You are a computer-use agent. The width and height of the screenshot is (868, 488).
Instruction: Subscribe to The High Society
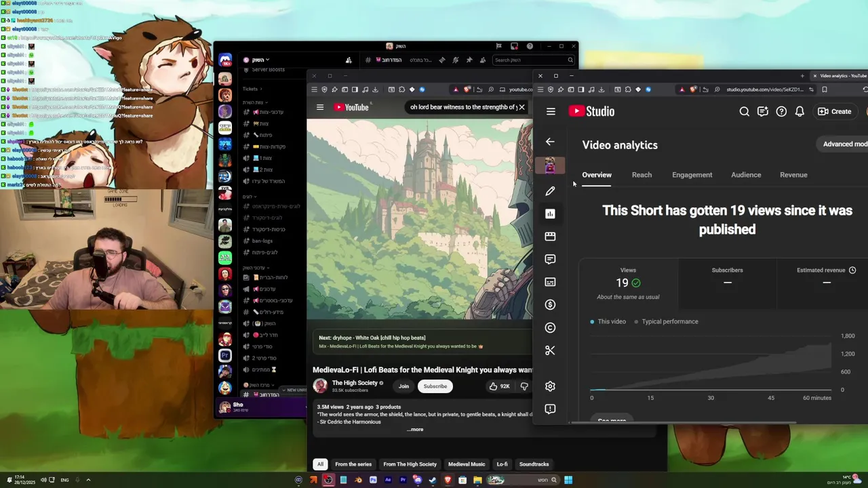click(x=435, y=386)
